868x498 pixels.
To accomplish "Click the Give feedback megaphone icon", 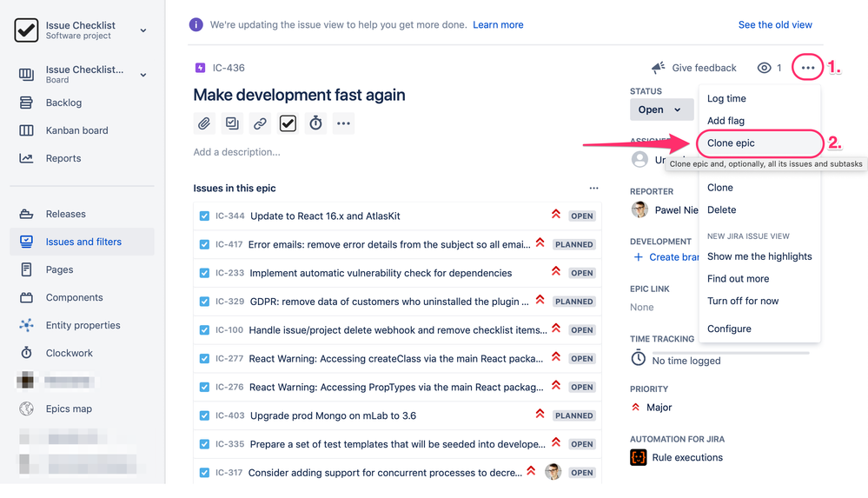I will pyautogui.click(x=659, y=68).
